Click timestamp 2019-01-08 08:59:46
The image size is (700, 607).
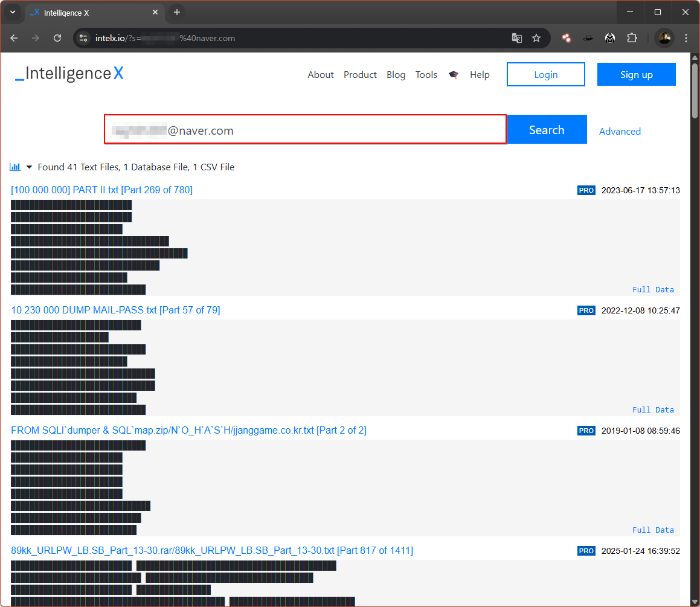640,431
